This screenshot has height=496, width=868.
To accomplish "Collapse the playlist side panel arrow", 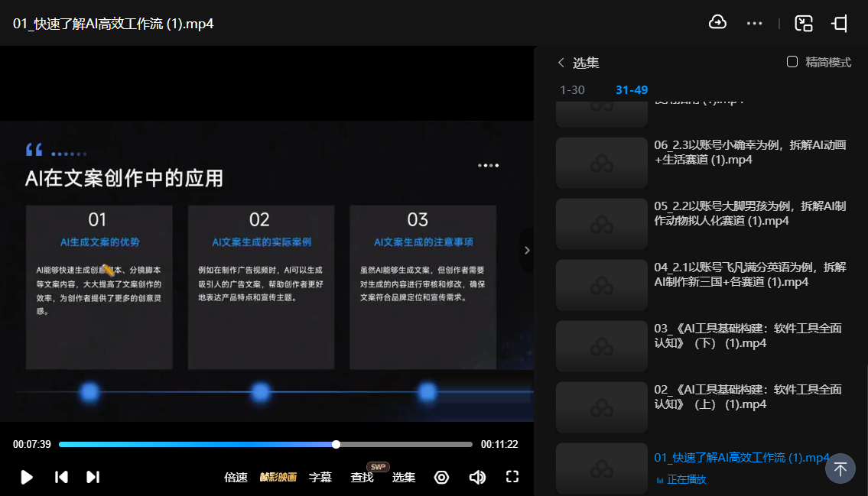I will coord(526,250).
